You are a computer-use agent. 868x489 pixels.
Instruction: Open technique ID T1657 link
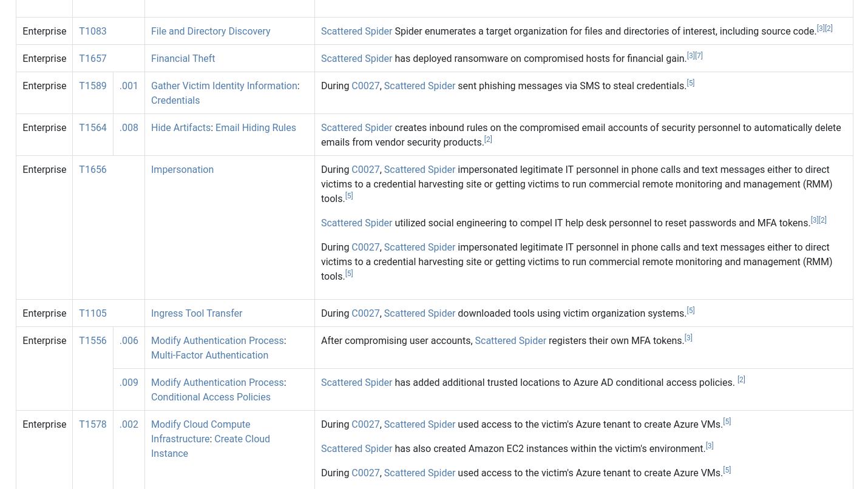(x=92, y=58)
